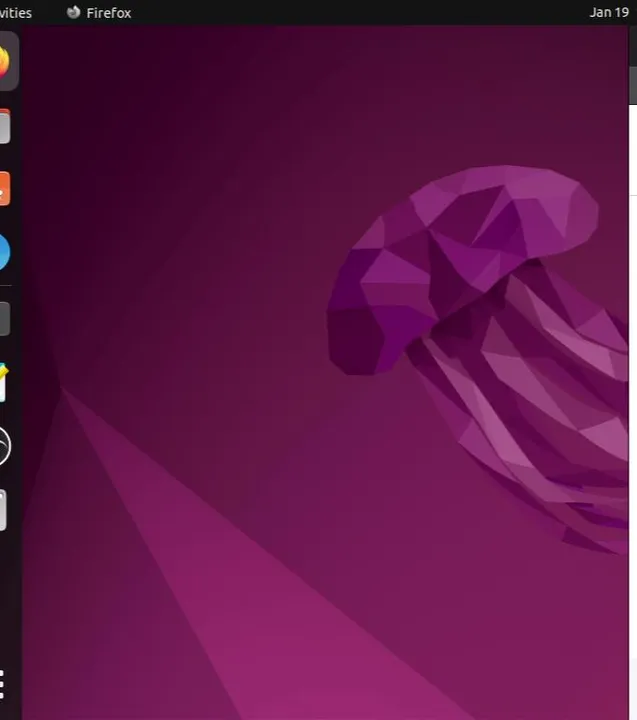This screenshot has width=637, height=720.
Task: Open the blue circular Help dock icon
Action: coord(5,252)
